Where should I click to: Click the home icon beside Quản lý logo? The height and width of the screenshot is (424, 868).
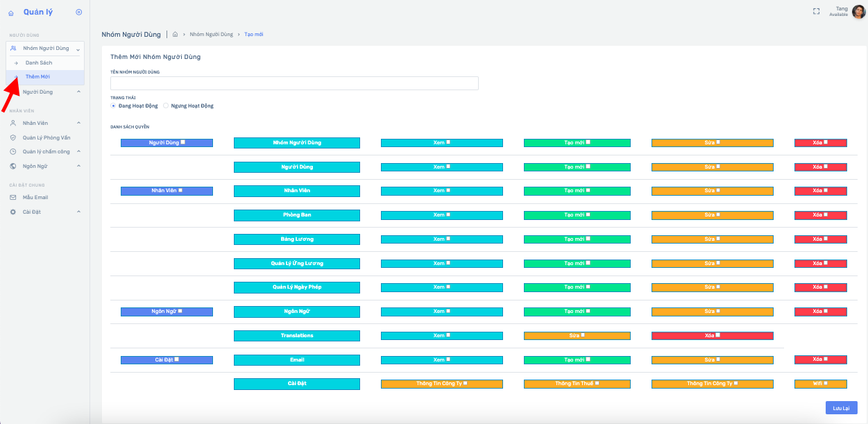(x=10, y=13)
